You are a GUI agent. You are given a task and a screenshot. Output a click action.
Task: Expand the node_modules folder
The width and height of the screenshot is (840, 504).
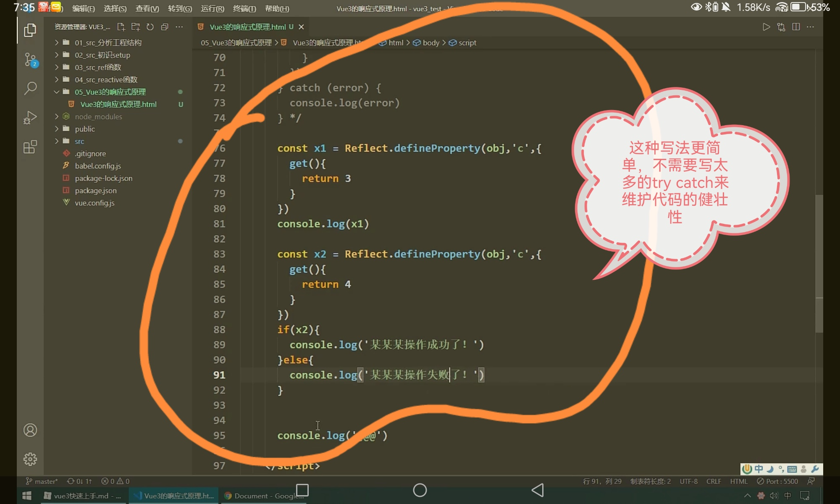[x=98, y=116]
